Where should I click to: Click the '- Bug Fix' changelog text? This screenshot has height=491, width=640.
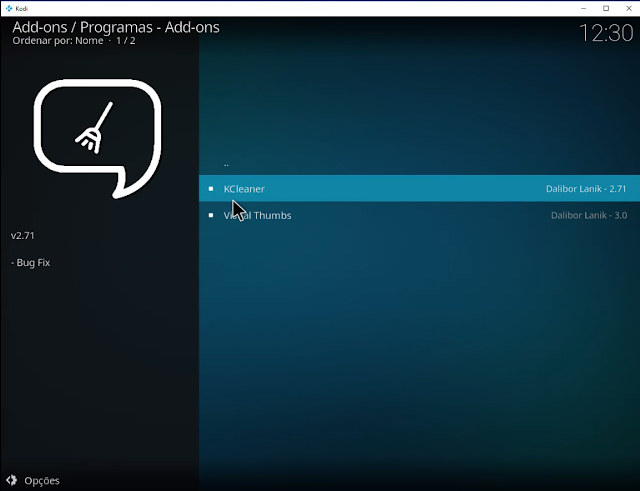point(31,262)
